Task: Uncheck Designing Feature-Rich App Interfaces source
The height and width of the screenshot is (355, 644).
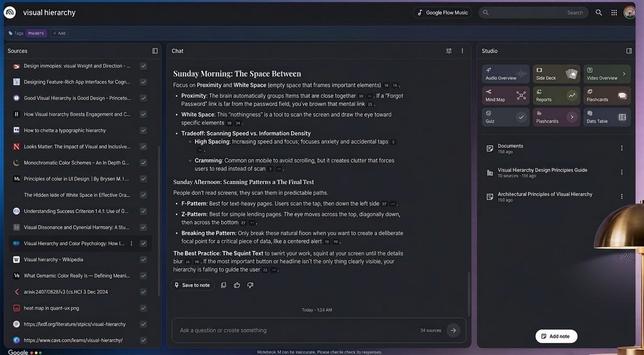Action: [143, 82]
